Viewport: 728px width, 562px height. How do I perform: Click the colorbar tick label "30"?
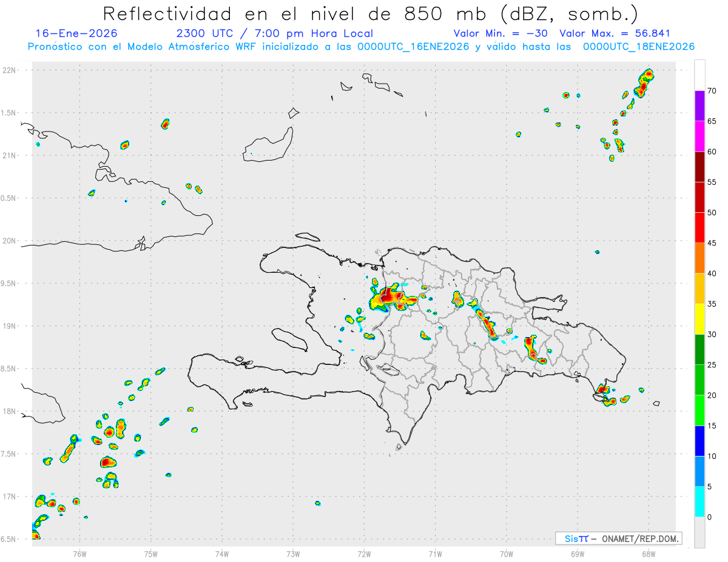[x=712, y=335]
